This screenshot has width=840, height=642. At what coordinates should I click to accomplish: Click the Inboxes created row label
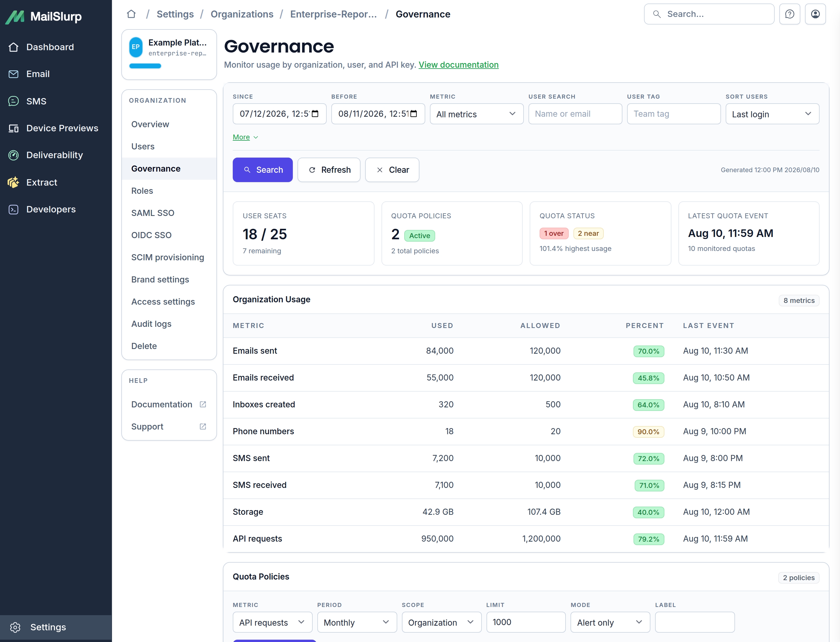264,404
